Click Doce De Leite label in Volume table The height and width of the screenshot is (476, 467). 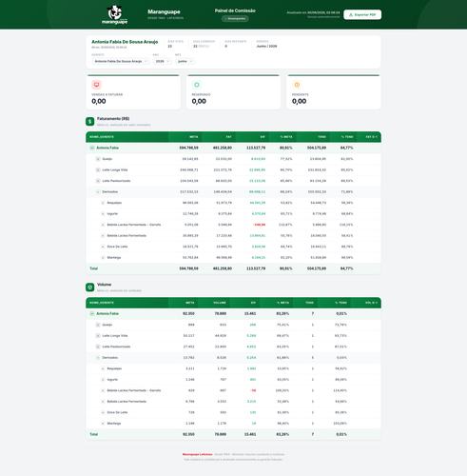coord(117,412)
